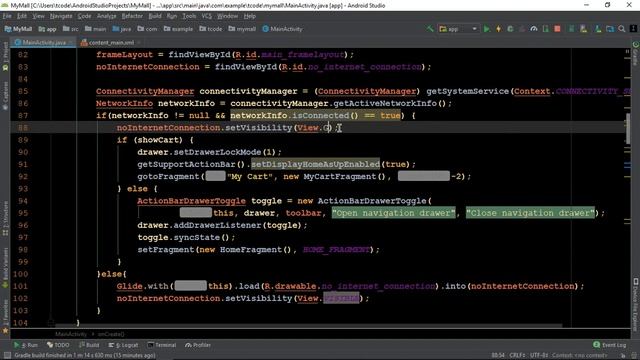The image size is (640, 360).
Task: Switch to the MainActivity.java editor tab
Action: click(x=43, y=42)
